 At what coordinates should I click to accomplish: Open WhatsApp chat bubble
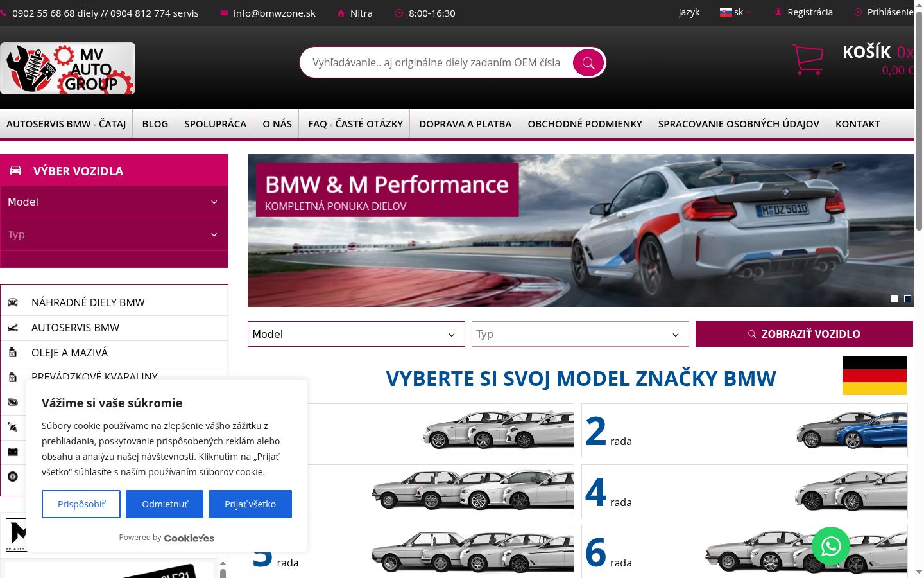[x=831, y=546]
